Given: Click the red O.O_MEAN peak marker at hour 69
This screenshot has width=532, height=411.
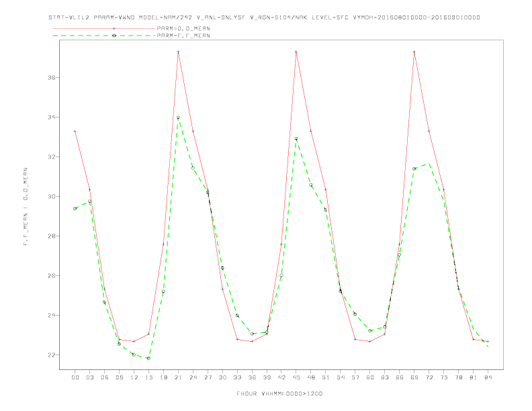Looking at the screenshot, I should (414, 52).
